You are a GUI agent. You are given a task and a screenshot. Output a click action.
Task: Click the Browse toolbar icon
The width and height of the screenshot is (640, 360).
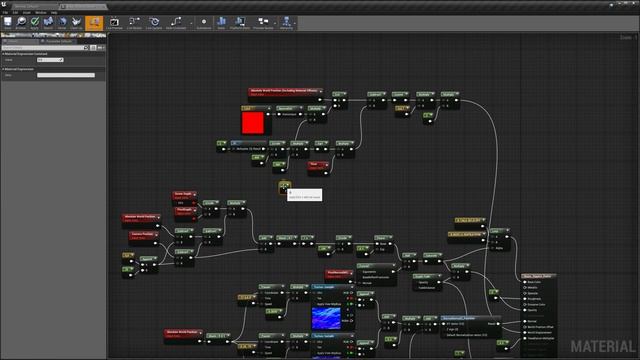[21, 23]
